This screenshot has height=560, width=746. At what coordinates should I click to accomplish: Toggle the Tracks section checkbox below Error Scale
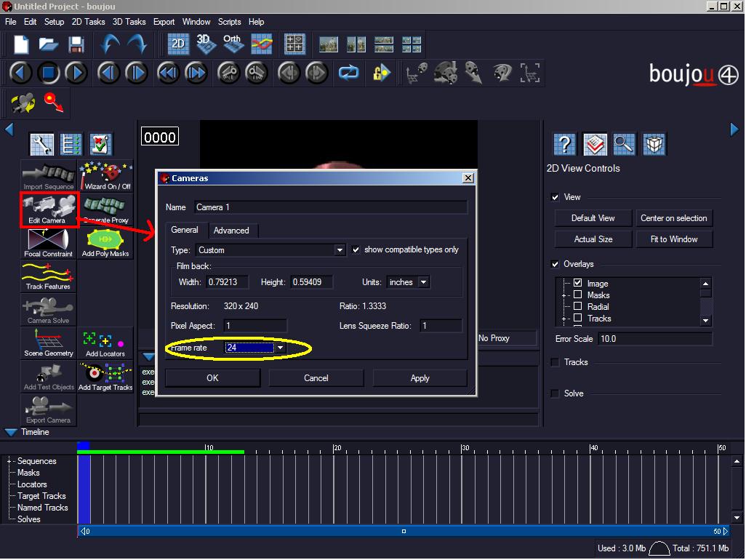(555, 362)
